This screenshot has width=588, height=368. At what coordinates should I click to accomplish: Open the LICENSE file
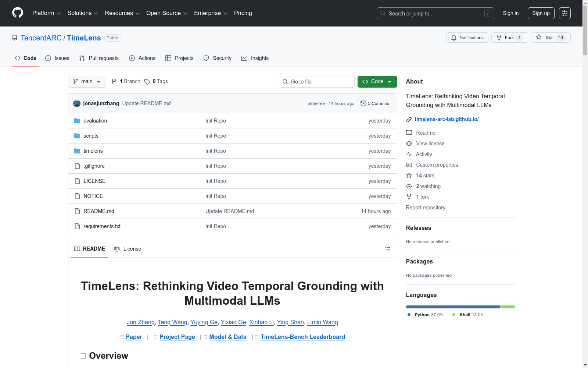point(94,181)
